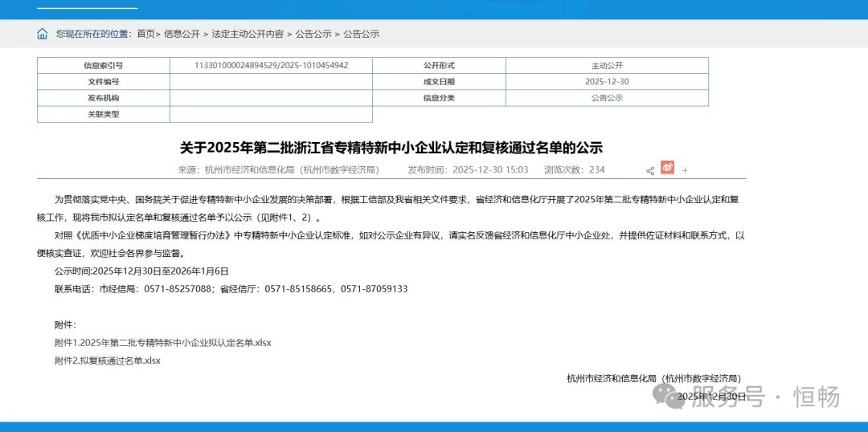Image resolution: width=868 pixels, height=432 pixels.
Task: Click the 信息索引号 label cell
Action: click(103, 65)
